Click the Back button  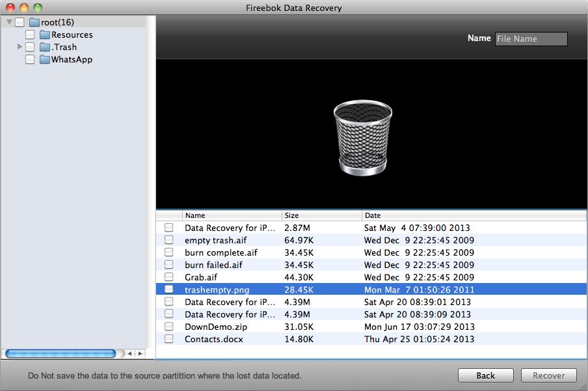[x=485, y=375]
